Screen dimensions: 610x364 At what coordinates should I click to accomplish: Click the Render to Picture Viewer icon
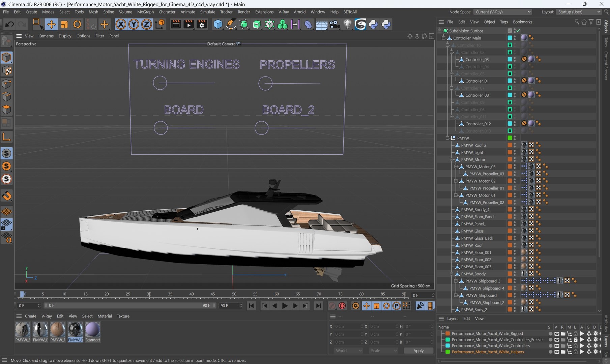click(x=188, y=24)
